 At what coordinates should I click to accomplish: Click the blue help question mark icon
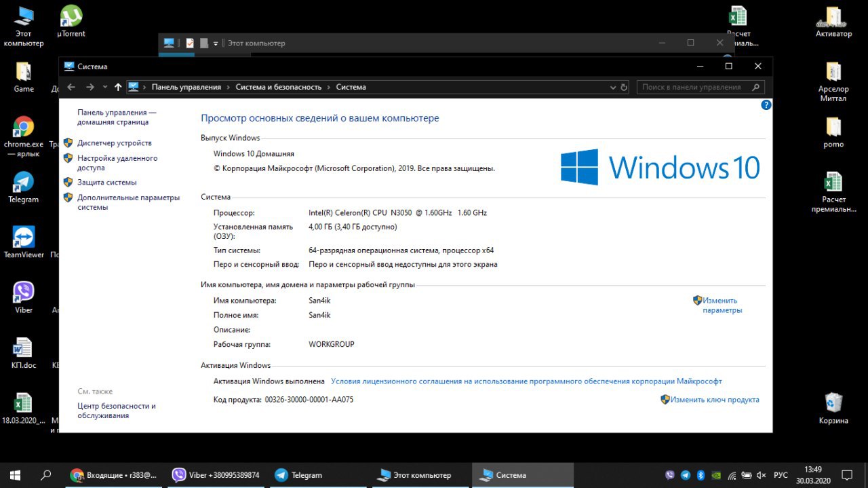point(766,105)
